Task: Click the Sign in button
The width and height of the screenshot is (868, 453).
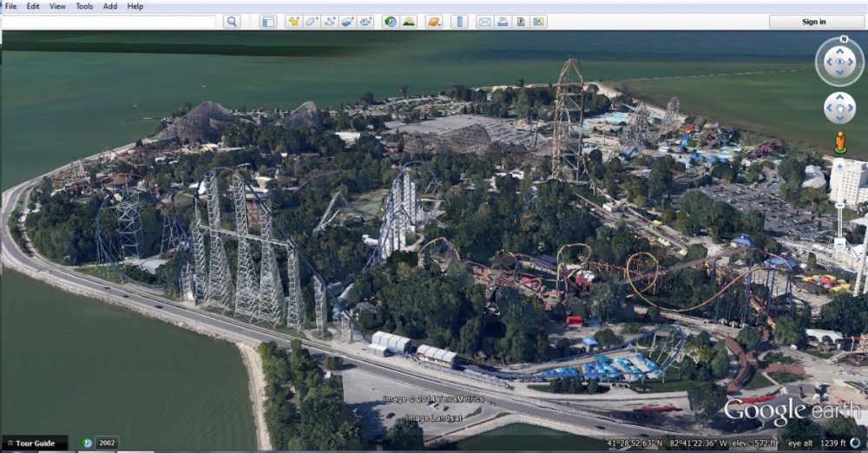Action: (x=813, y=22)
